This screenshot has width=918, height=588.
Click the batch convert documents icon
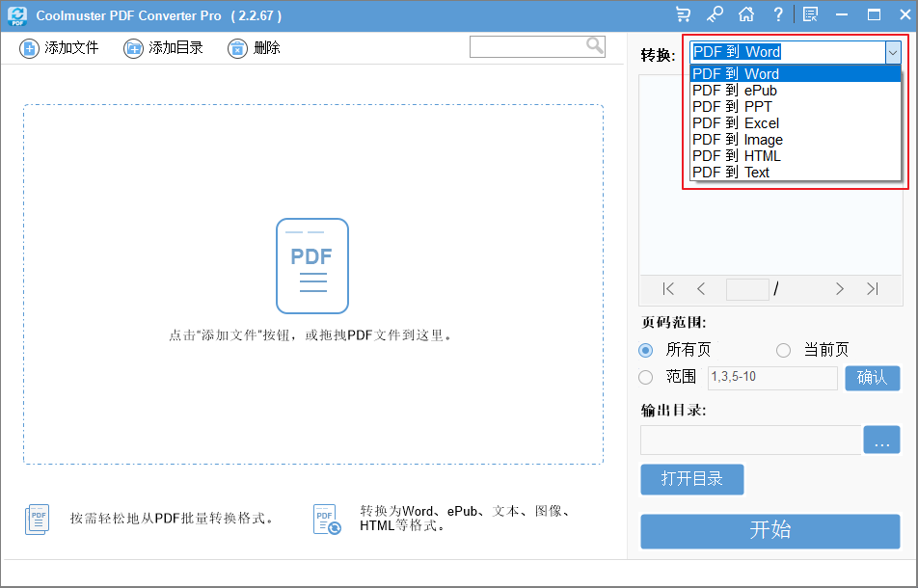coord(38,519)
